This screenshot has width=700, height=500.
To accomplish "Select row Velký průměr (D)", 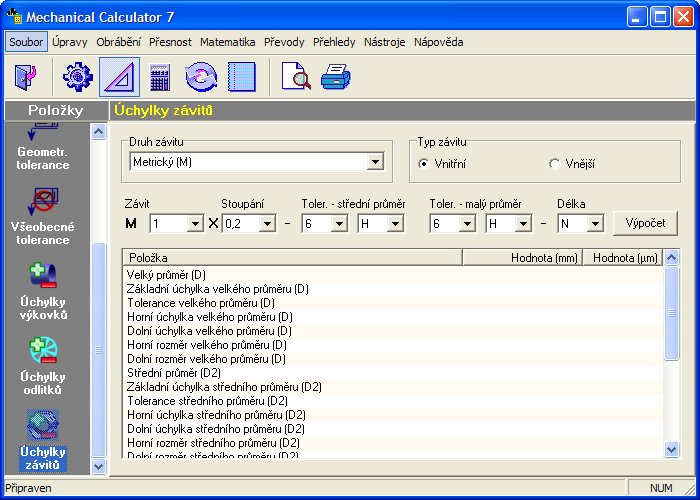I will 393,275.
